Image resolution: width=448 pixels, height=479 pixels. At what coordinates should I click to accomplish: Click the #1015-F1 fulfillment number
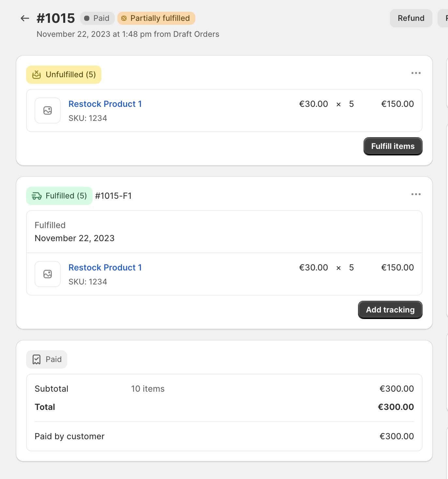113,196
